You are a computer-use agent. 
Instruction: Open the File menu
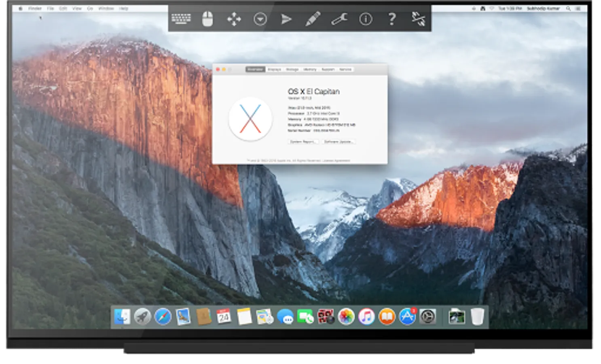coord(51,8)
